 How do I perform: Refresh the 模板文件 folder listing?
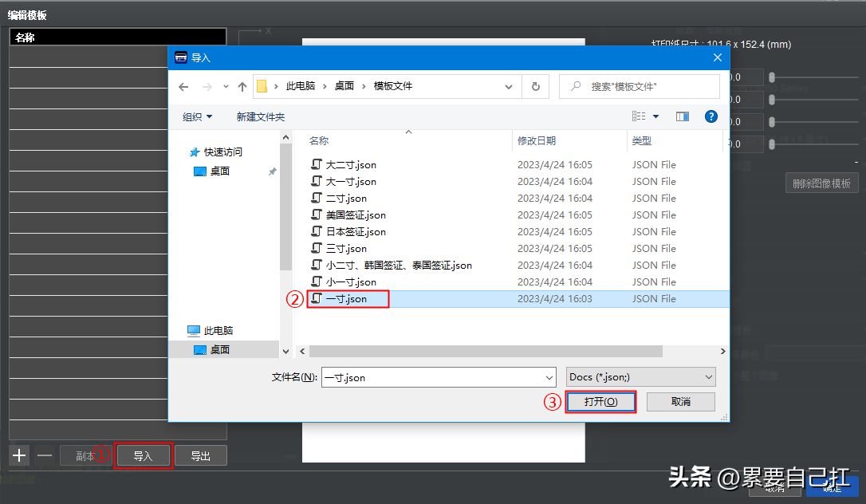[x=535, y=86]
